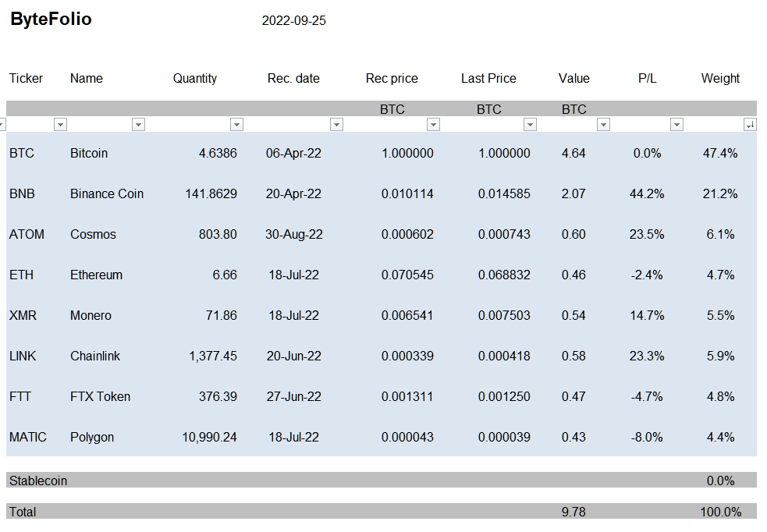Click the Rec price column header
The image size is (767, 532).
392,78
